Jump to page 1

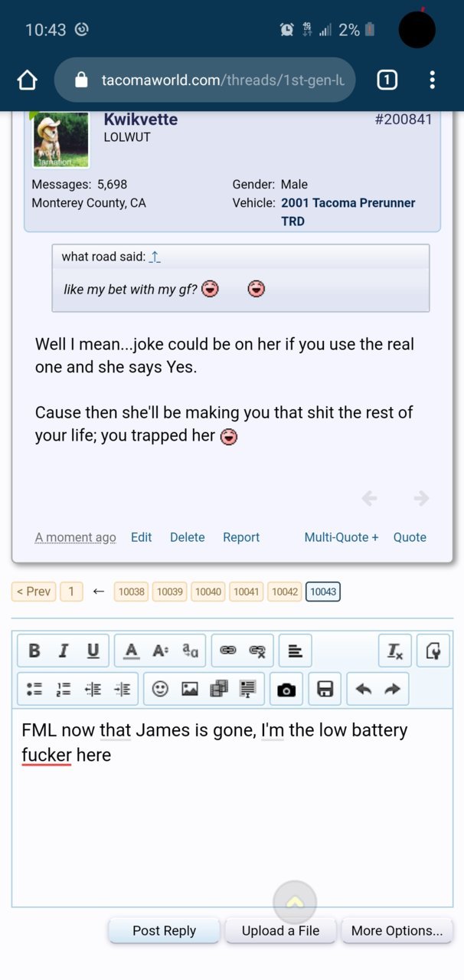(x=71, y=592)
